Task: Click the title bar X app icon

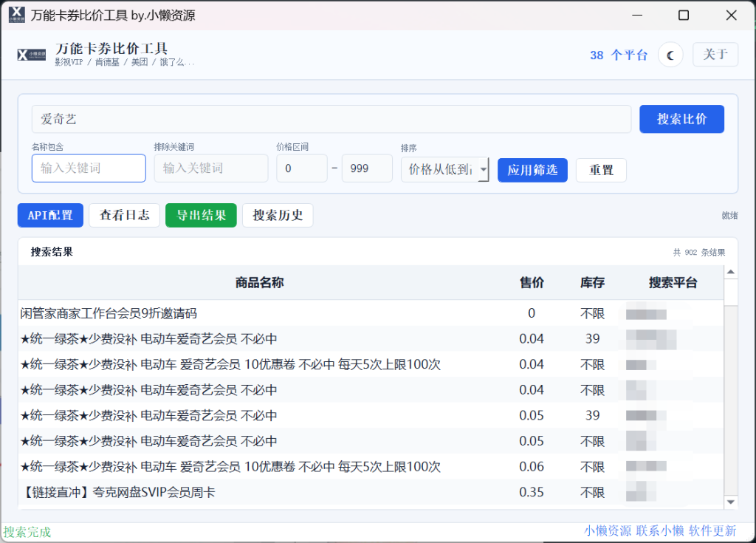Action: coord(17,15)
